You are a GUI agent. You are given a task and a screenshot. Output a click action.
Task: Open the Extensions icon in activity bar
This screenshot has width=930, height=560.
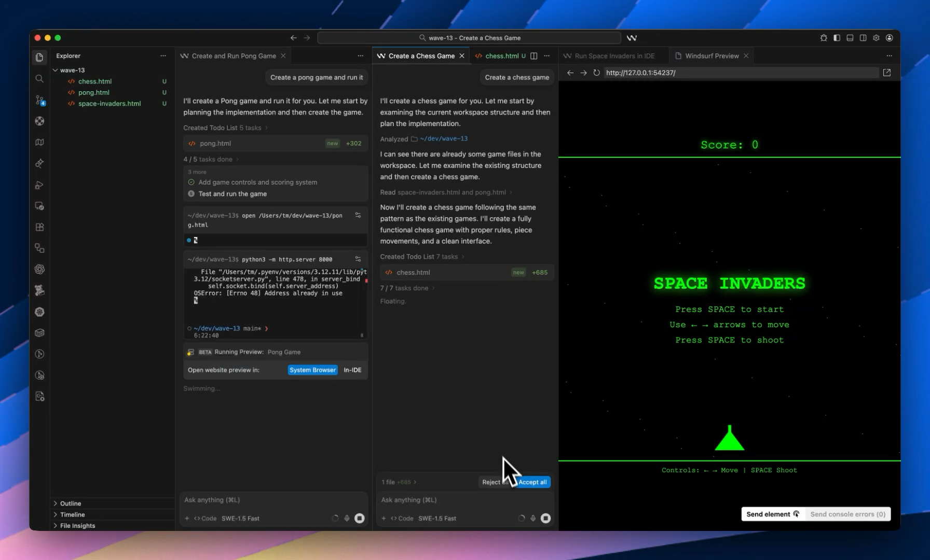tap(39, 227)
